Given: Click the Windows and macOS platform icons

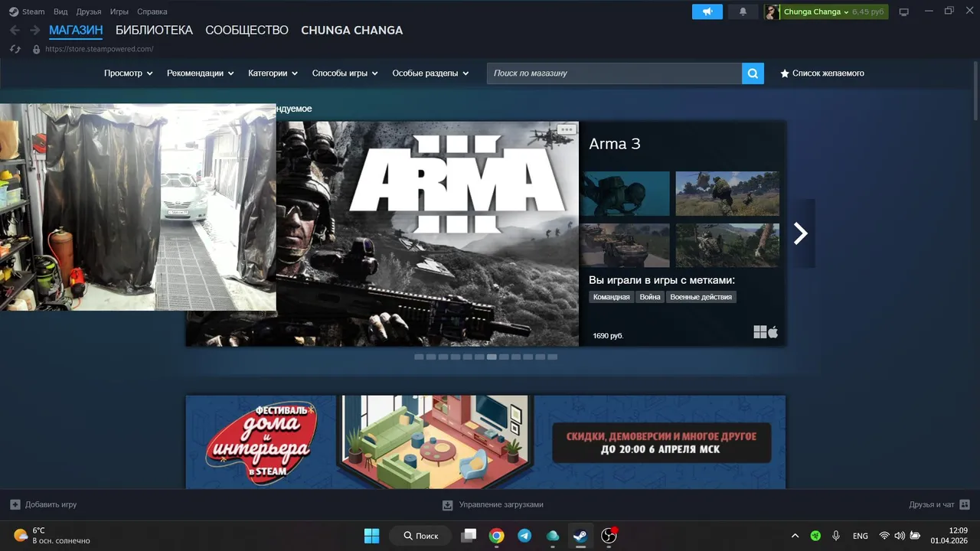Looking at the screenshot, I should click(x=766, y=332).
